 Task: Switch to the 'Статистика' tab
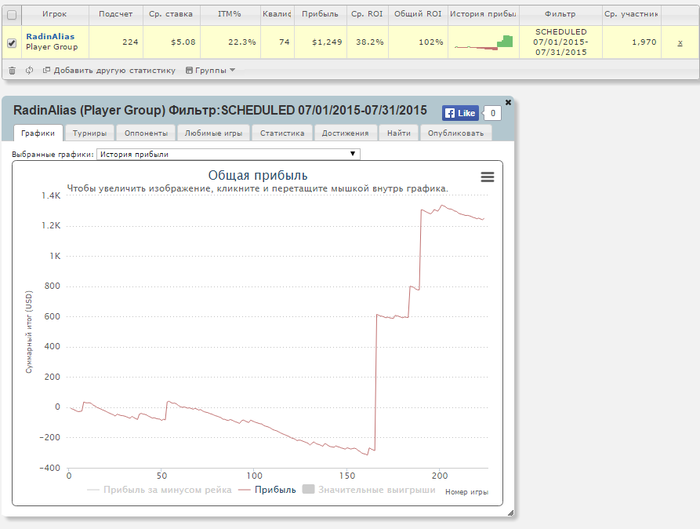[x=282, y=133]
